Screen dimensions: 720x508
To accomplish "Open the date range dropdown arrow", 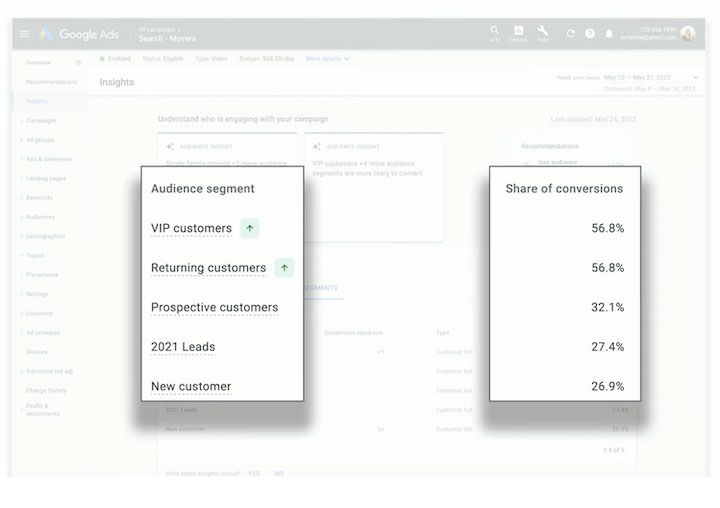I will point(696,78).
